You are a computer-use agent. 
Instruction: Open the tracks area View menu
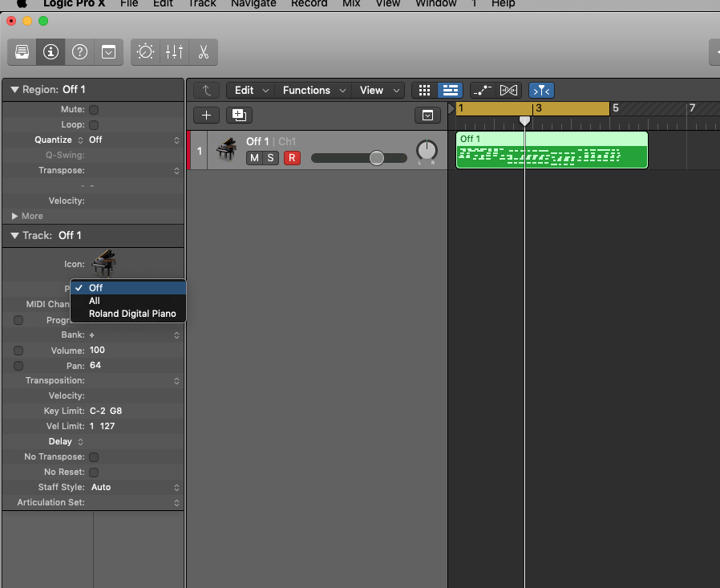378,91
